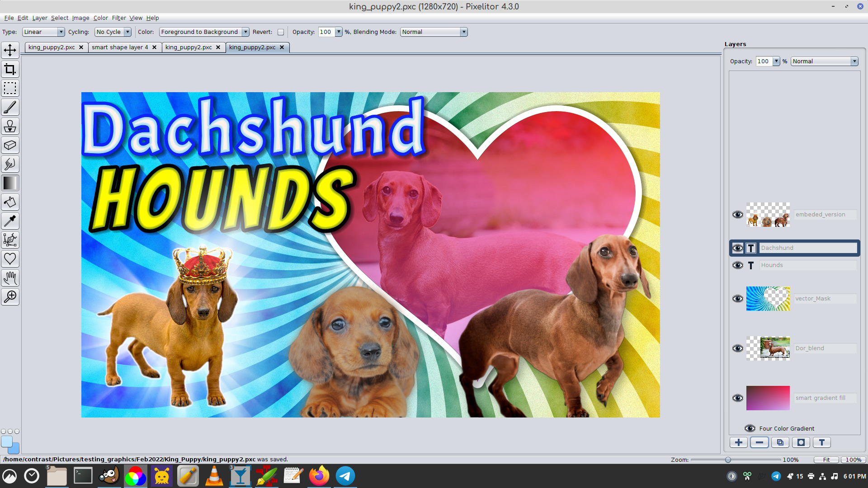Hide the vector_Mask layer

(737, 299)
